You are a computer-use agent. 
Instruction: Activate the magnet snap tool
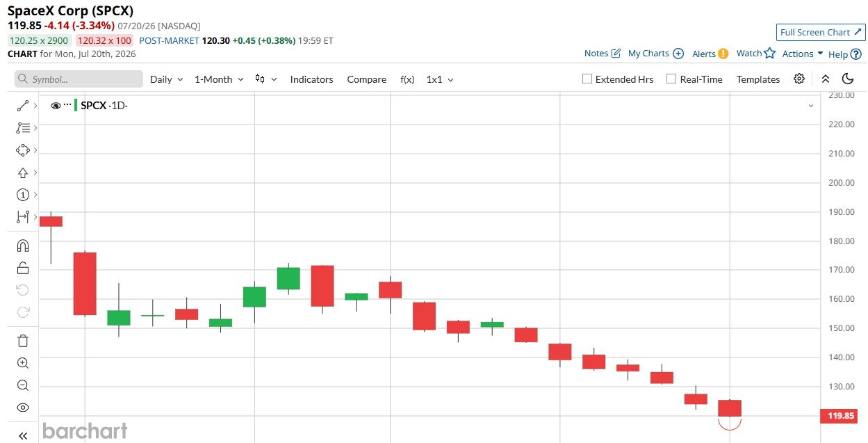(x=22, y=245)
